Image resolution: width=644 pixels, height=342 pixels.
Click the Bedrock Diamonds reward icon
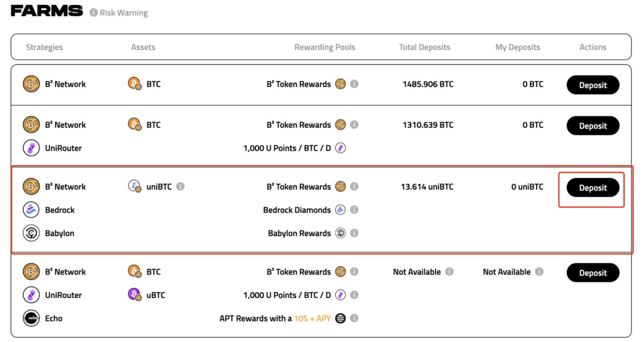(341, 210)
